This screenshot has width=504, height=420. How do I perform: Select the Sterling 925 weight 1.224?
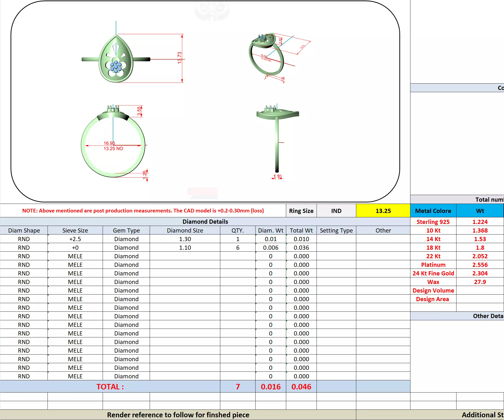[480, 222]
